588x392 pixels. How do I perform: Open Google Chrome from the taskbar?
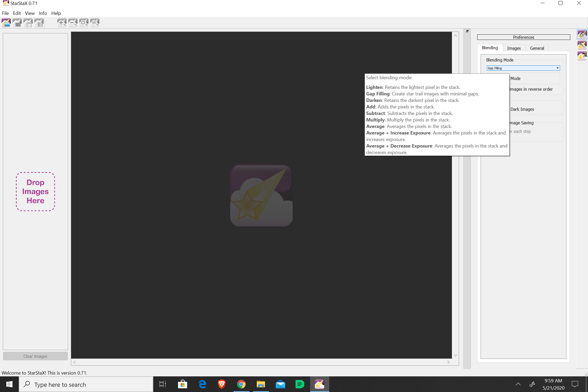(x=241, y=384)
